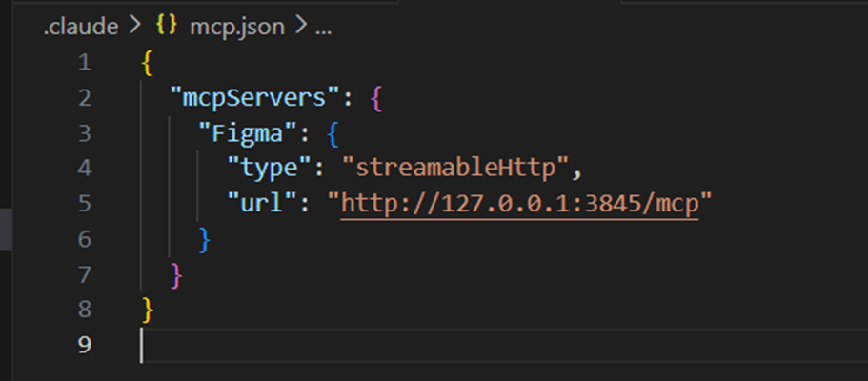
Task: Click the yellow closing brace on line 8
Action: 147,309
